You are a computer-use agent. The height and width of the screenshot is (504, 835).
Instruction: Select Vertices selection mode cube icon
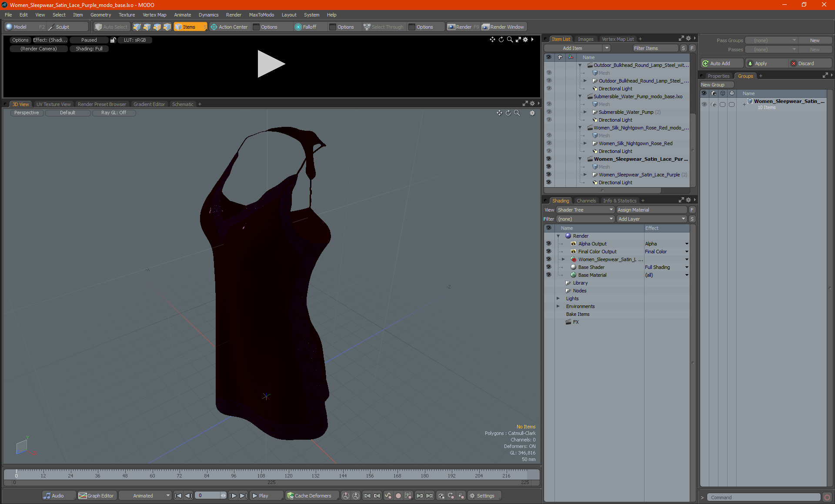(x=137, y=27)
